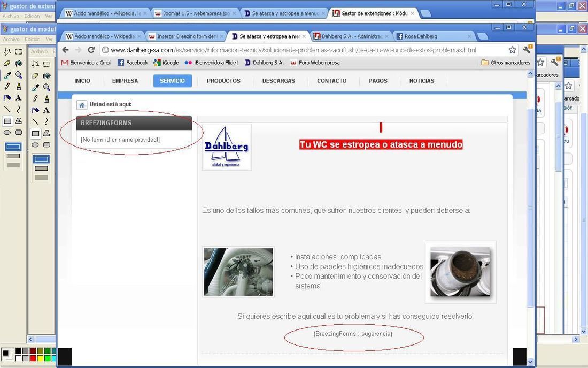Select the Rectangle tool in leftmost Paint toolbox
Screen dimensions: 588x368
click(x=7, y=121)
